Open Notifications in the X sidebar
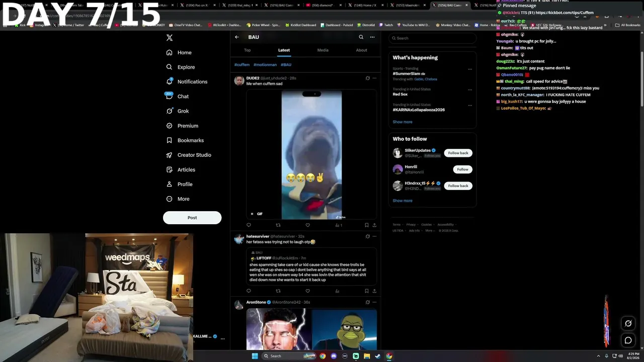 (187, 81)
